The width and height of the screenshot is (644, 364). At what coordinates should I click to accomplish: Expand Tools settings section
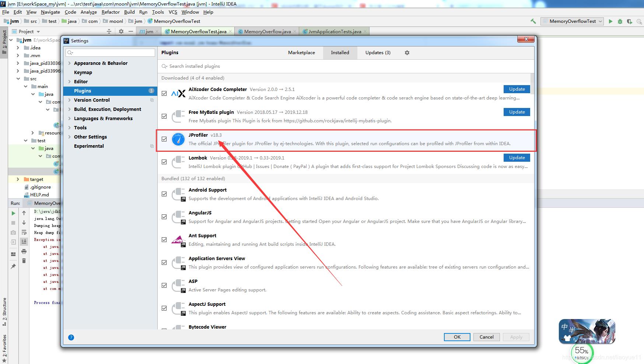(69, 128)
